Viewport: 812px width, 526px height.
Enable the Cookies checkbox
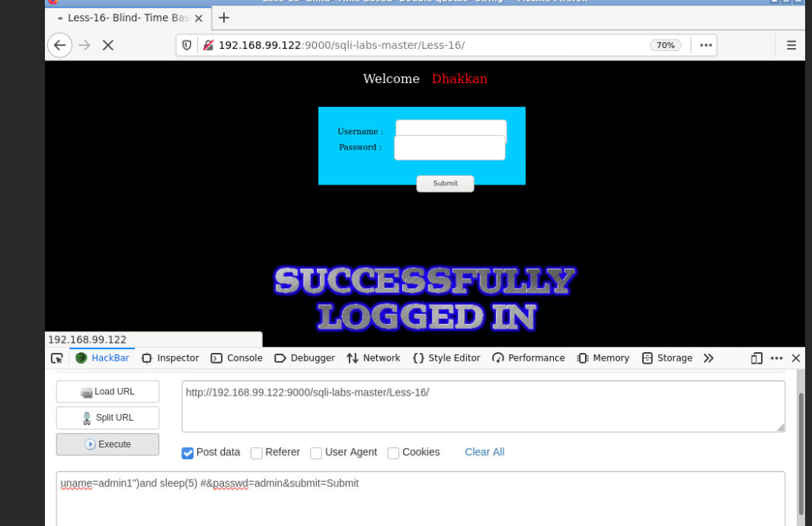[393, 453]
